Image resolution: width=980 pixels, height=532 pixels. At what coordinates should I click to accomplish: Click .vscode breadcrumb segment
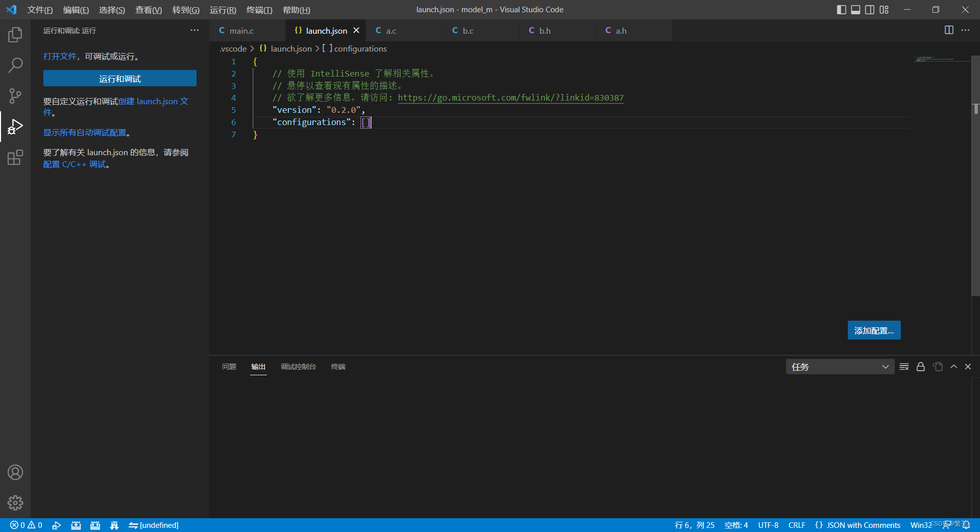(233, 49)
